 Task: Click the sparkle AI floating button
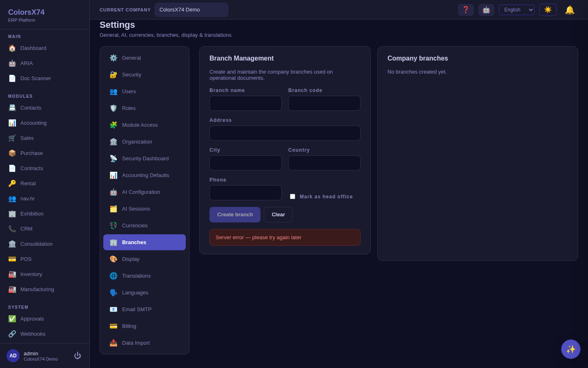pos(571,349)
